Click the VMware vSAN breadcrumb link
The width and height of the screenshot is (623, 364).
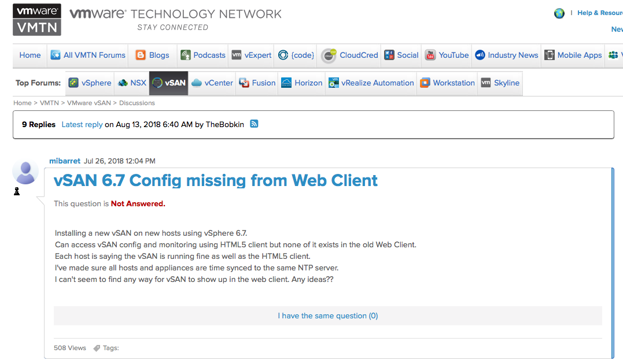click(x=89, y=103)
